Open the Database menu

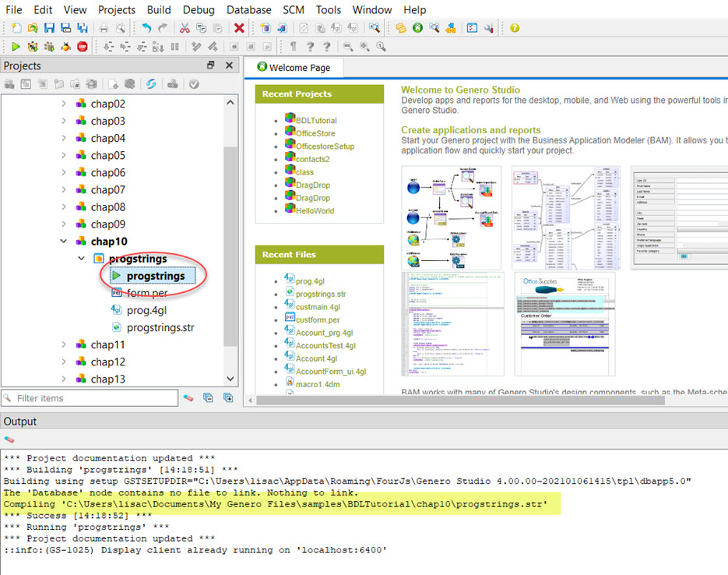click(249, 10)
